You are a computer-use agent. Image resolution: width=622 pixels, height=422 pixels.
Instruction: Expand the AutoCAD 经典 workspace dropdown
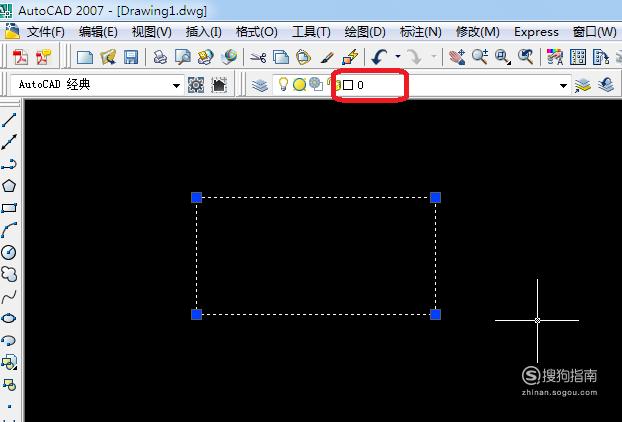tap(176, 85)
